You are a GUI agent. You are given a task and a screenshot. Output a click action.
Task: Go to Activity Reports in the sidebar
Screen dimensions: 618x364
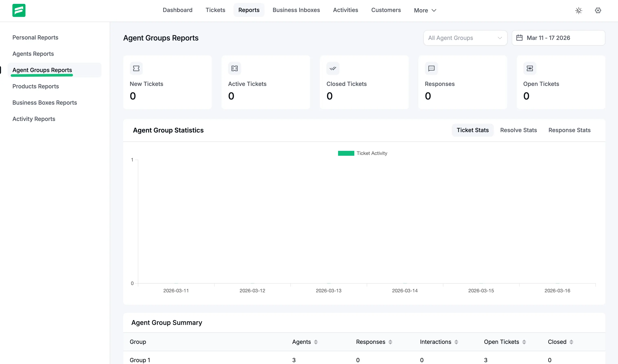tap(34, 119)
